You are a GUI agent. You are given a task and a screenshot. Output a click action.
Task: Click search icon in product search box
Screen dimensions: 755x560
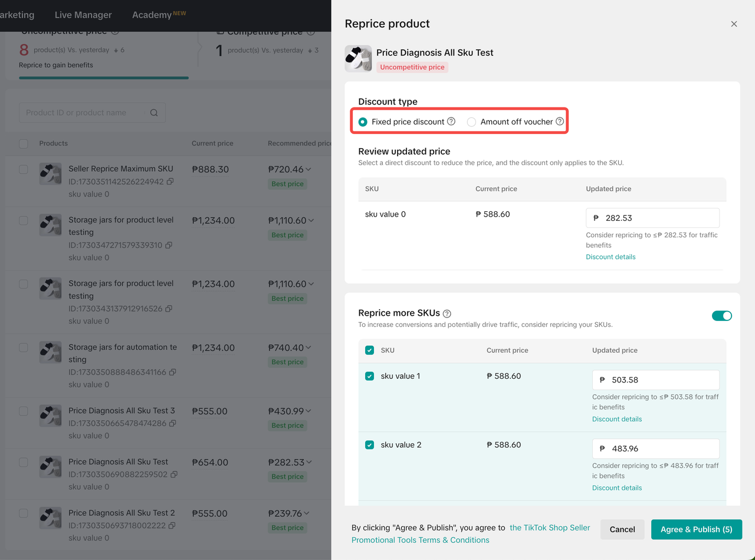coord(154,113)
